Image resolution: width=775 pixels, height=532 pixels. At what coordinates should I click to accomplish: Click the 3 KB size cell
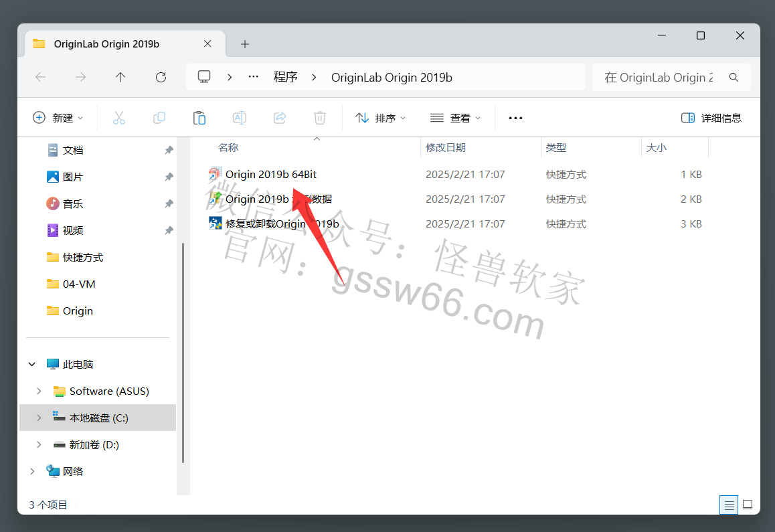pos(691,224)
